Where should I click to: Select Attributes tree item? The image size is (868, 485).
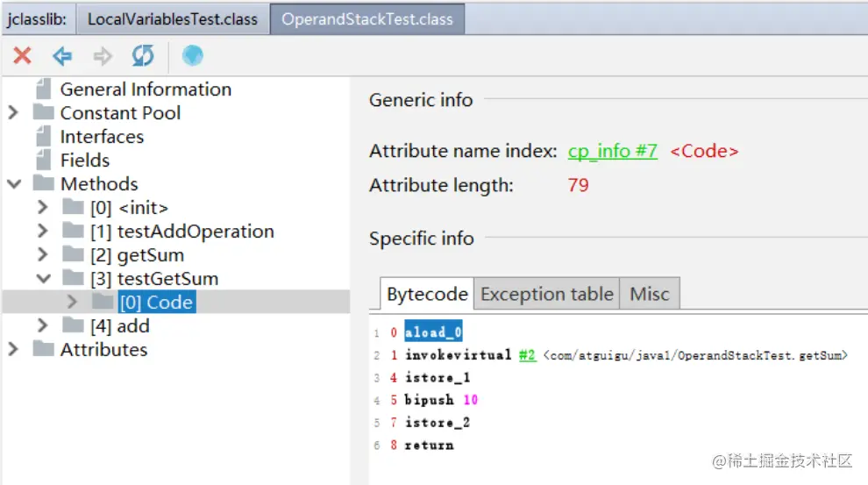[x=103, y=350]
